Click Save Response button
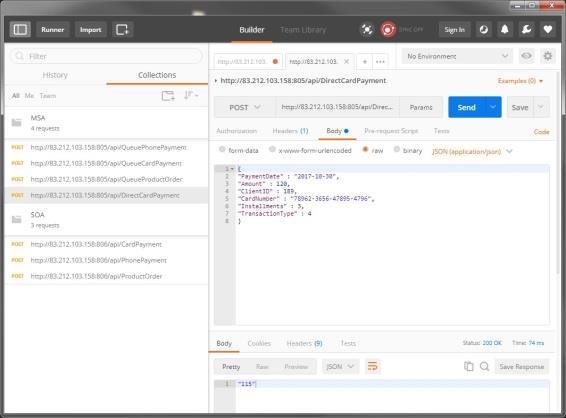 [522, 366]
